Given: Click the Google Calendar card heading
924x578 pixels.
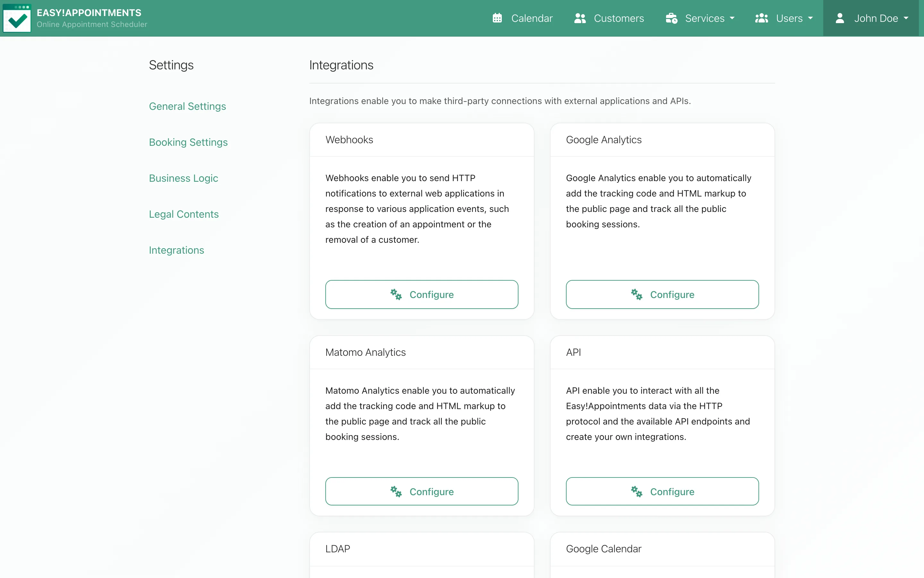Looking at the screenshot, I should point(604,548).
